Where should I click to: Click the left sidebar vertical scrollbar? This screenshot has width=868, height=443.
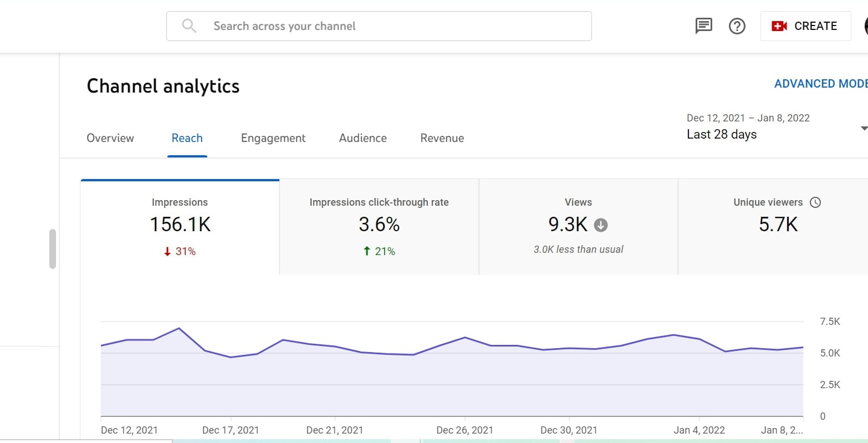(53, 249)
